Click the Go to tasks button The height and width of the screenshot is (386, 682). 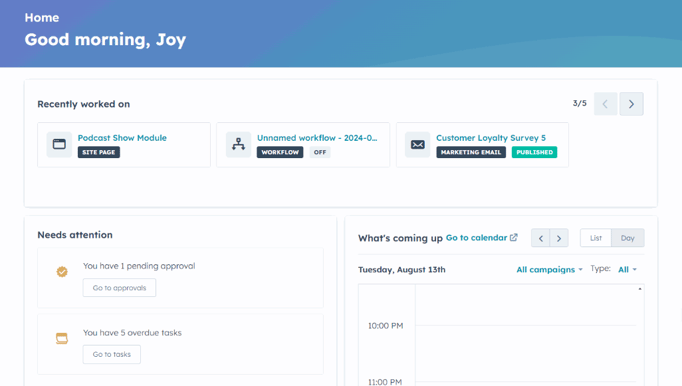tap(112, 354)
